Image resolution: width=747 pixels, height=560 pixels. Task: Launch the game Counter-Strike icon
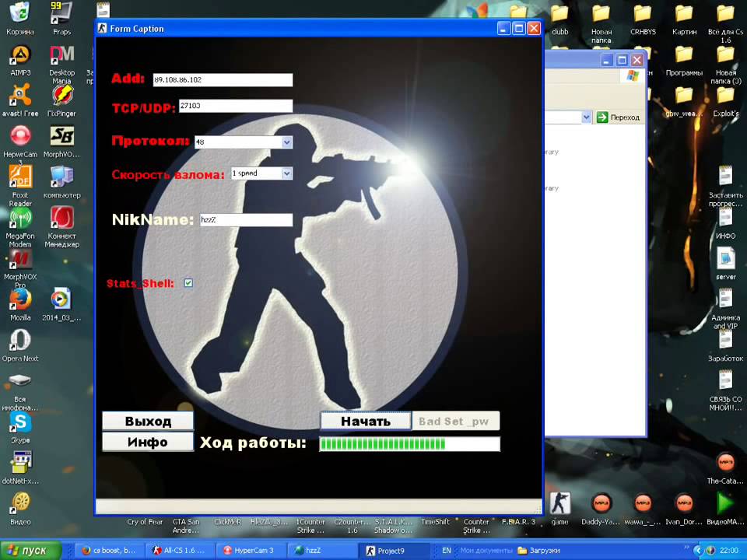click(559, 503)
